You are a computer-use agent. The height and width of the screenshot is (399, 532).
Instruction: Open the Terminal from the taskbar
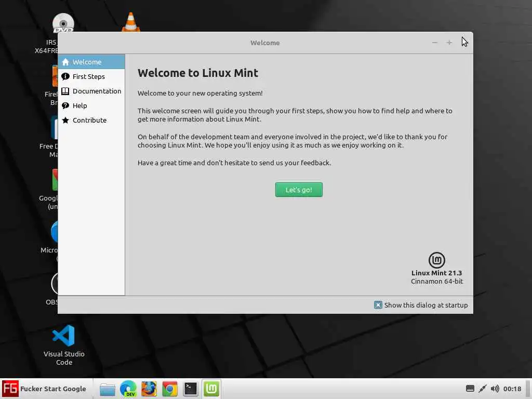point(190,389)
